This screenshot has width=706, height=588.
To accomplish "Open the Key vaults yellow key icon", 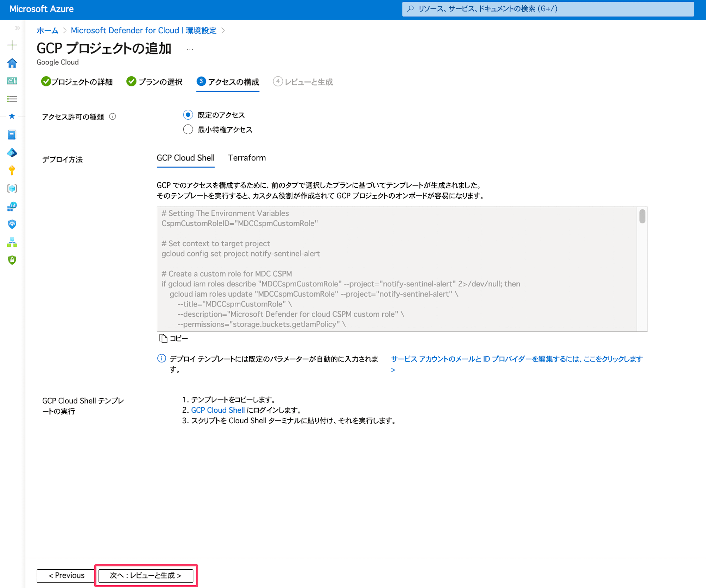I will (12, 171).
